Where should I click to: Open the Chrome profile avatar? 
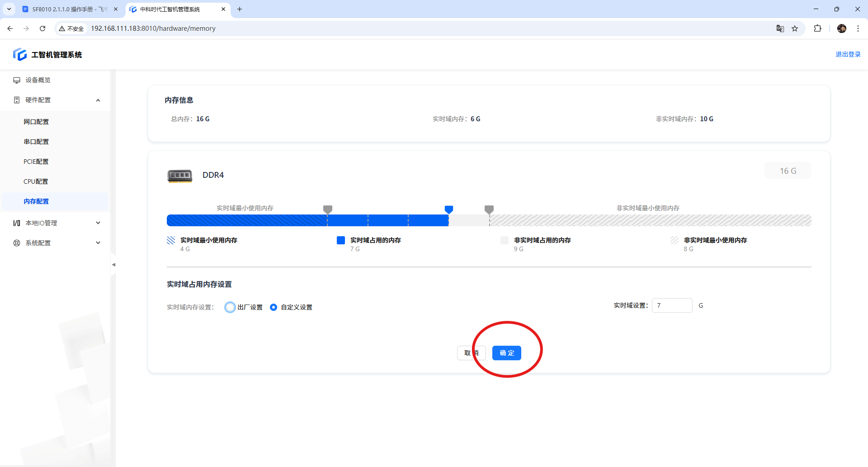841,29
